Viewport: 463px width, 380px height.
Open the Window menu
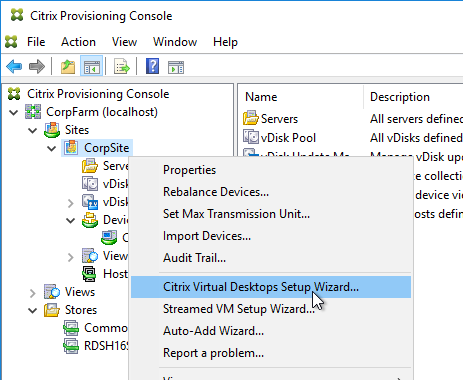pos(175,42)
